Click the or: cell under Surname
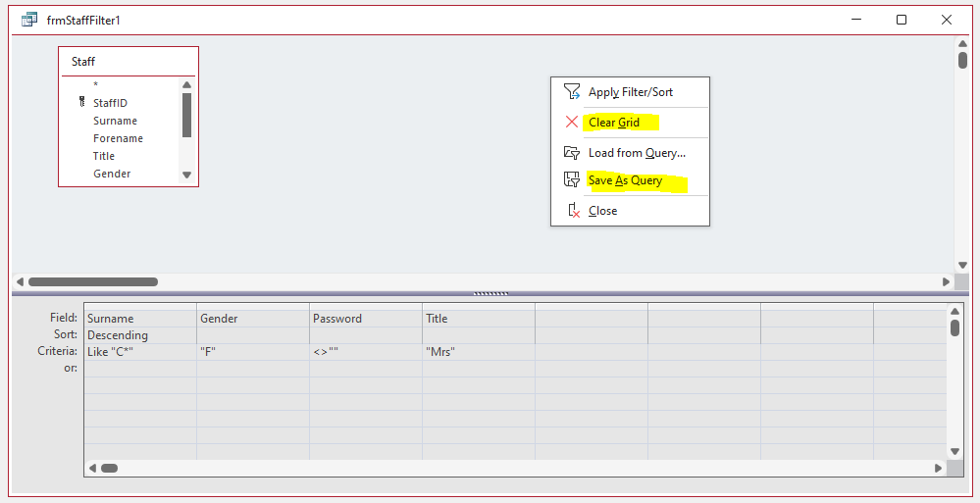 tap(140, 369)
